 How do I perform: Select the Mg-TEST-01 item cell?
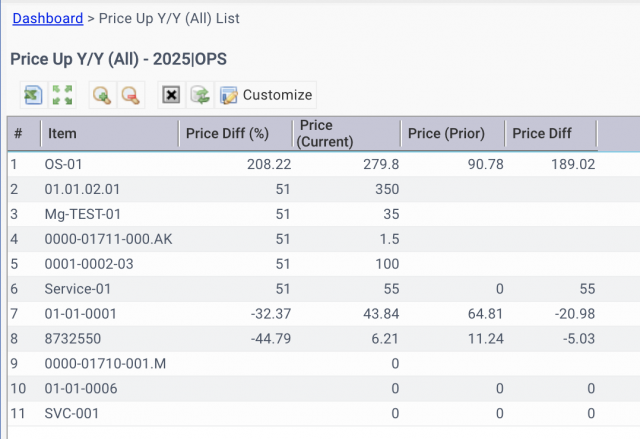(x=82, y=214)
